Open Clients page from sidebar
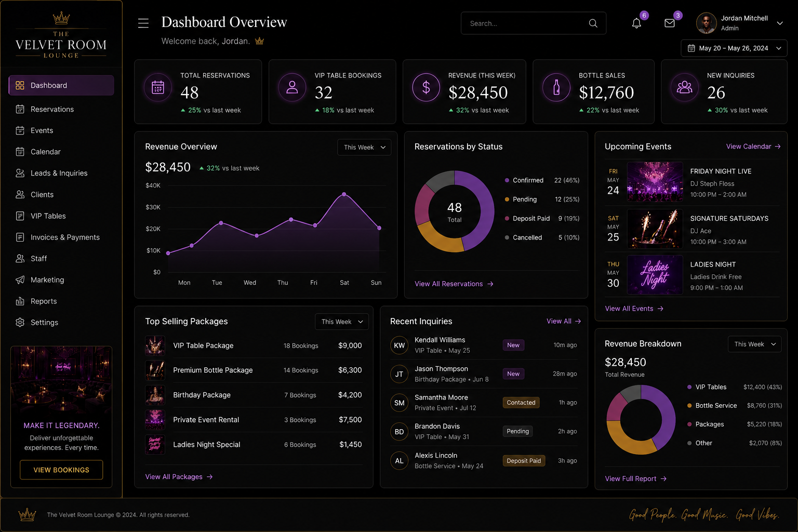The width and height of the screenshot is (798, 532). point(61,194)
